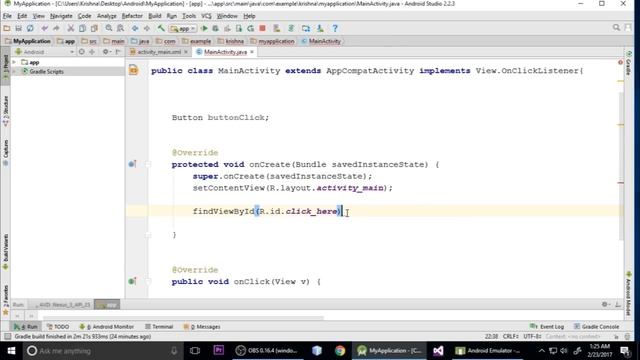Click the SDK Manager download icon
Image resolution: width=640 pixels, height=360 pixels.
pyautogui.click(x=320, y=28)
